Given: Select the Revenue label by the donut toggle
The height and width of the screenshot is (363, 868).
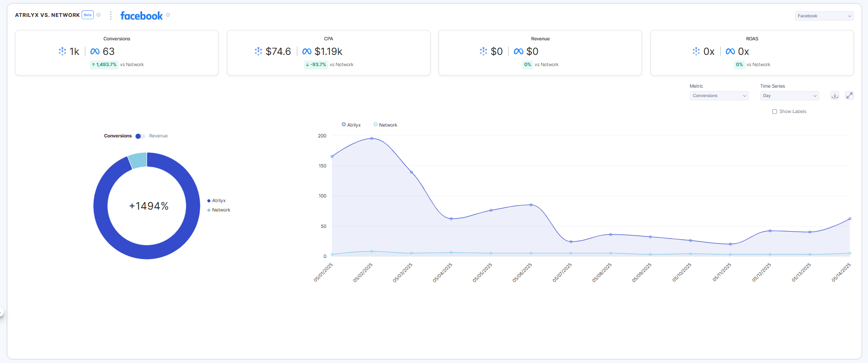Looking at the screenshot, I should [x=159, y=136].
